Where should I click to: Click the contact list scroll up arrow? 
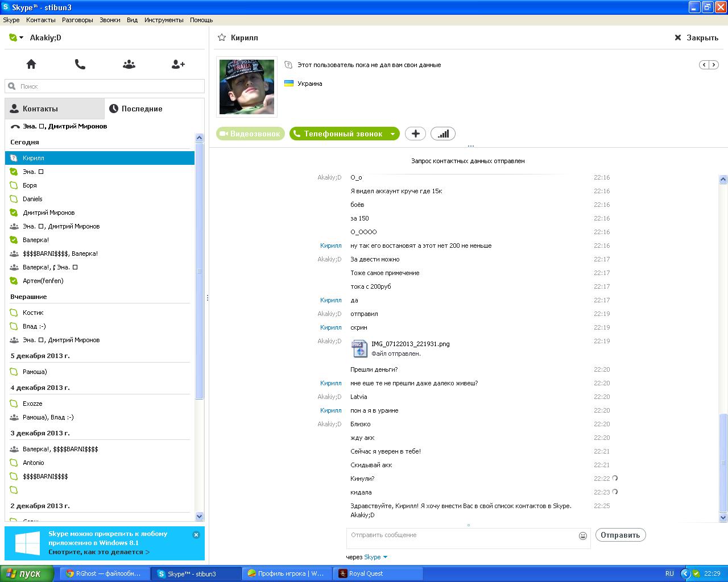coord(199,138)
